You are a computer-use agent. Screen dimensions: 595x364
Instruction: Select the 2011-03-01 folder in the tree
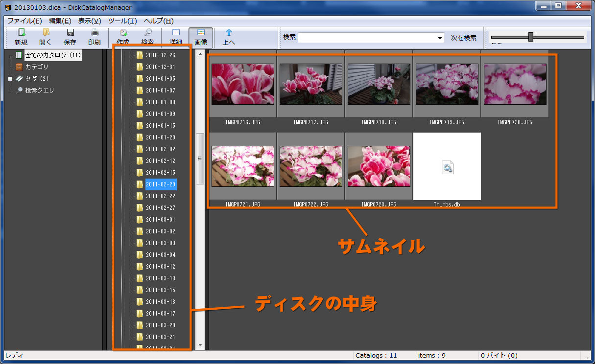[x=160, y=219]
